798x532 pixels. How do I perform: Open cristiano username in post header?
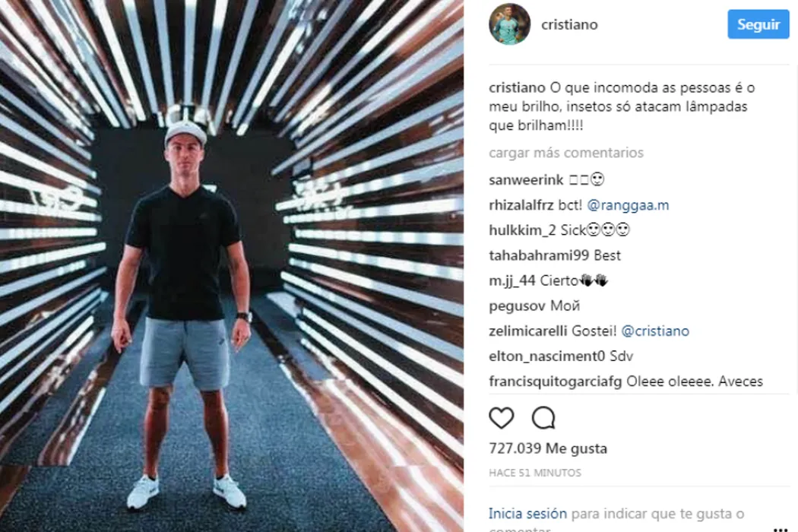click(569, 24)
